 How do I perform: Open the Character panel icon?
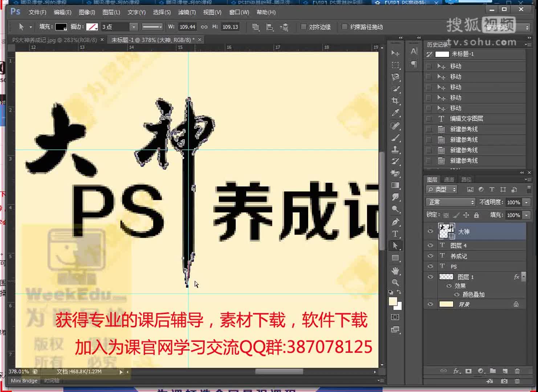pyautogui.click(x=414, y=52)
